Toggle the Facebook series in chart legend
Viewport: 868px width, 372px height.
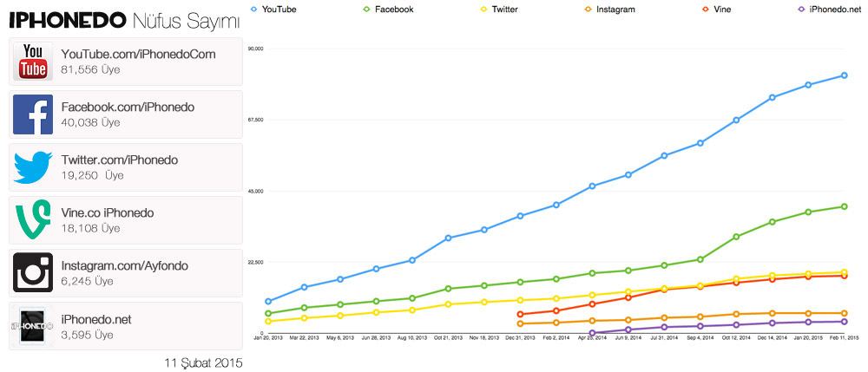[x=387, y=10]
